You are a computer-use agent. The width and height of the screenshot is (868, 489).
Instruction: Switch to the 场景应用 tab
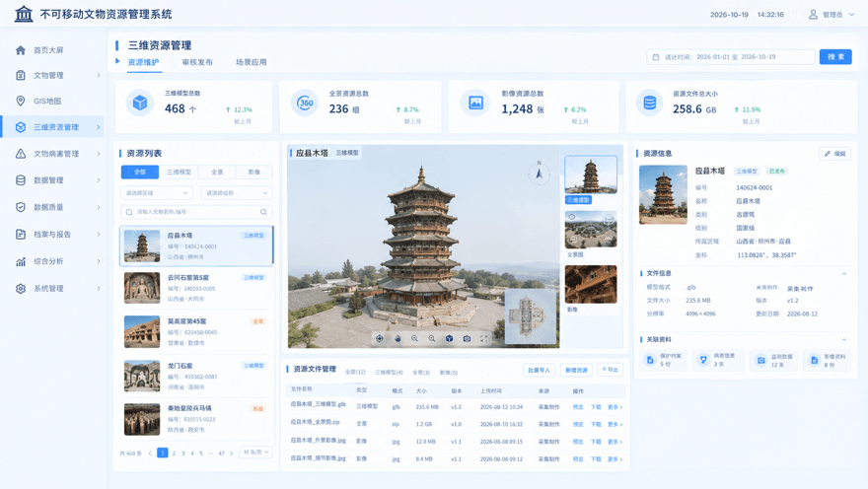[x=252, y=62]
